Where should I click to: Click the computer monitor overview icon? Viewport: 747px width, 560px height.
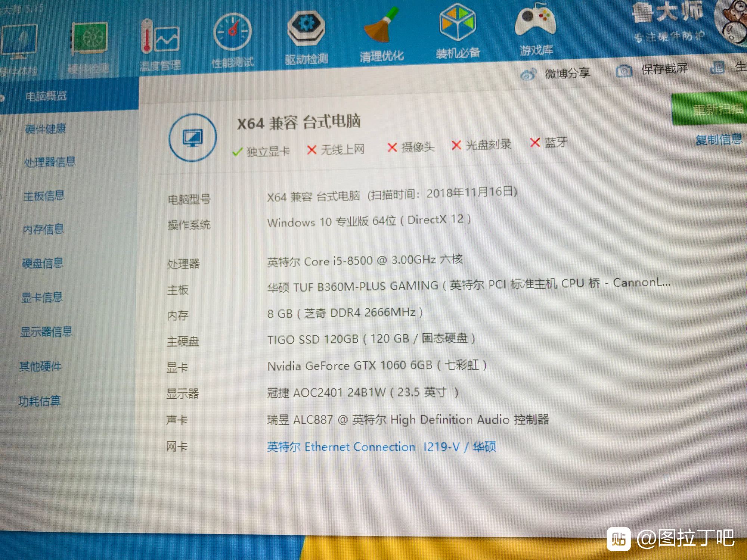[x=192, y=138]
